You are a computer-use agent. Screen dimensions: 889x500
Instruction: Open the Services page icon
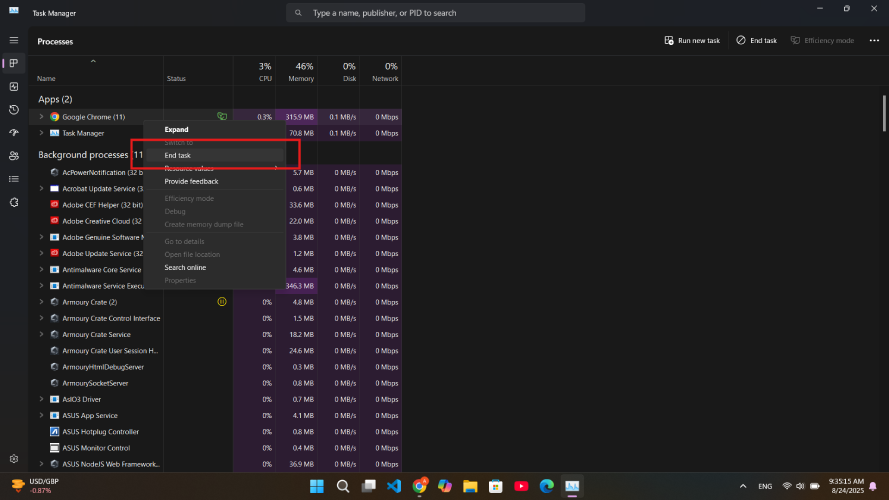point(14,201)
